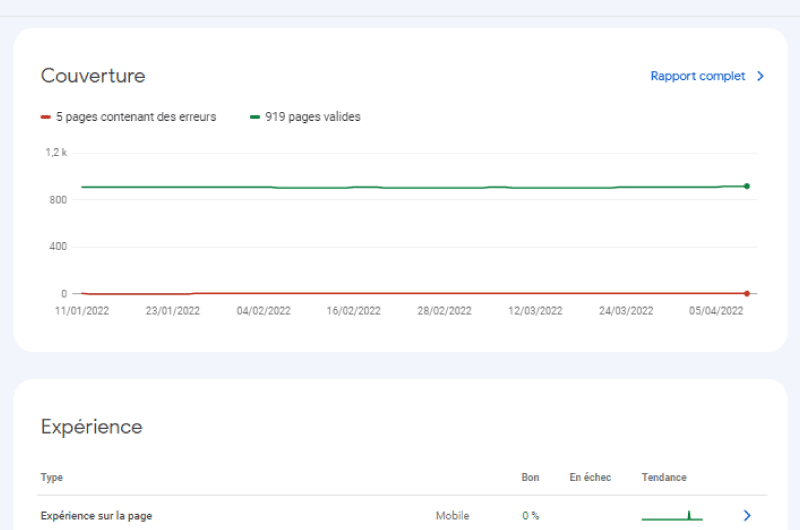
Task: Click the 800 axis label
Action: pyautogui.click(x=58, y=200)
